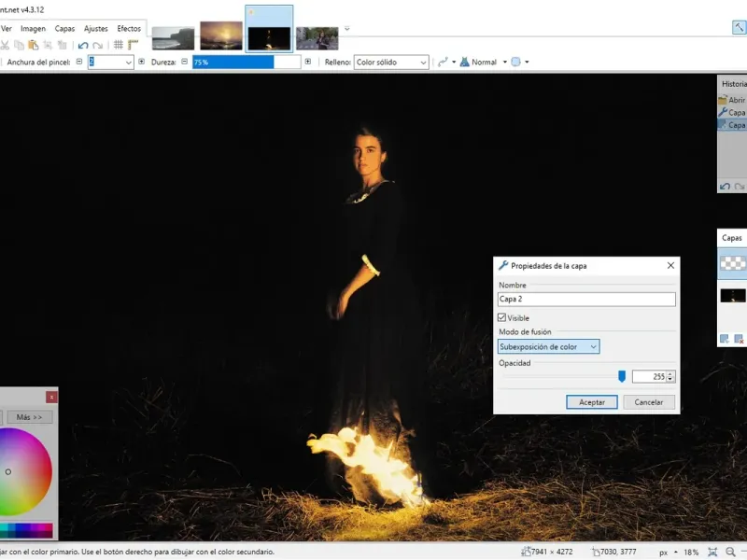Decrease brush width with minus button
The height and width of the screenshot is (560, 747).
[79, 62]
